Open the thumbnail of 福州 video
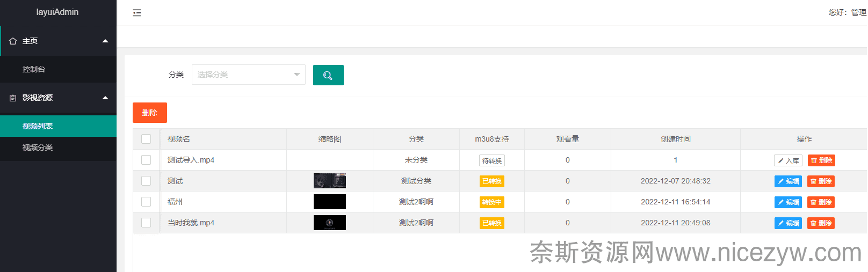This screenshot has width=868, height=272. pos(330,202)
